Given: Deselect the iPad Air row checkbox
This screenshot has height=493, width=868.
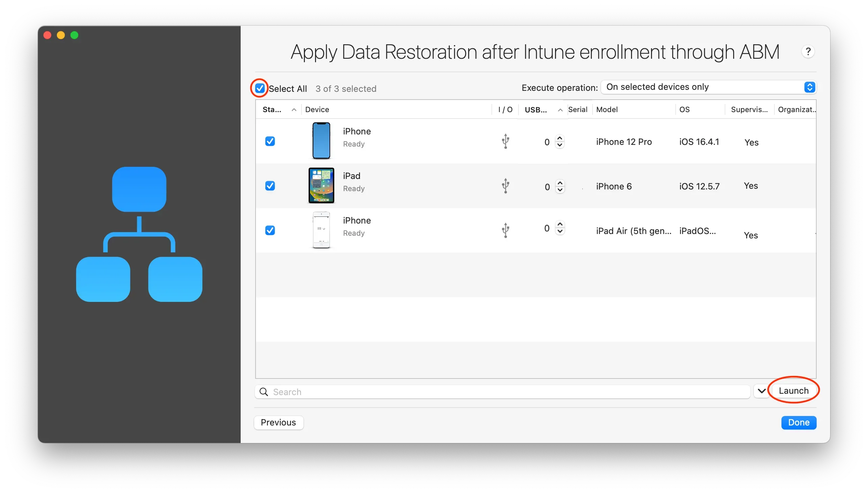Looking at the screenshot, I should pos(270,230).
